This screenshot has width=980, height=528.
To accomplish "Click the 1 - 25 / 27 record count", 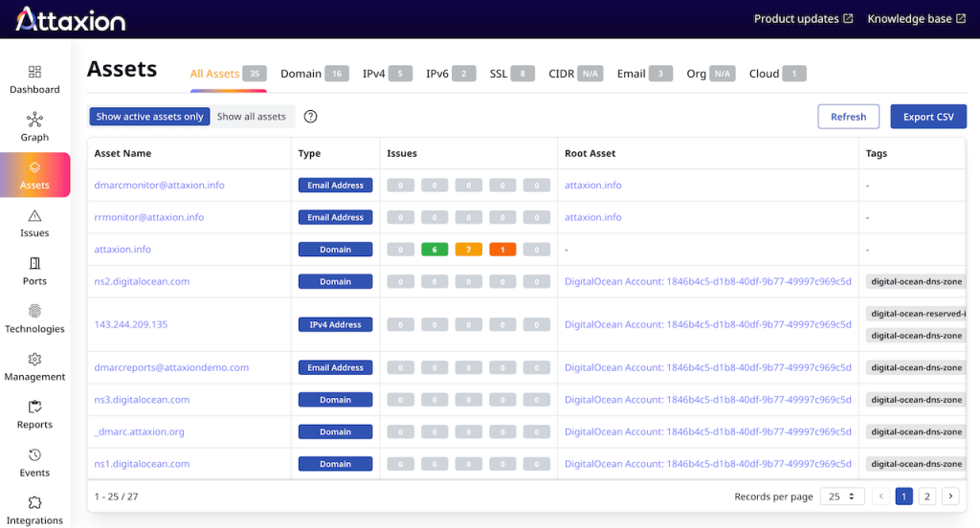I will (x=116, y=496).
